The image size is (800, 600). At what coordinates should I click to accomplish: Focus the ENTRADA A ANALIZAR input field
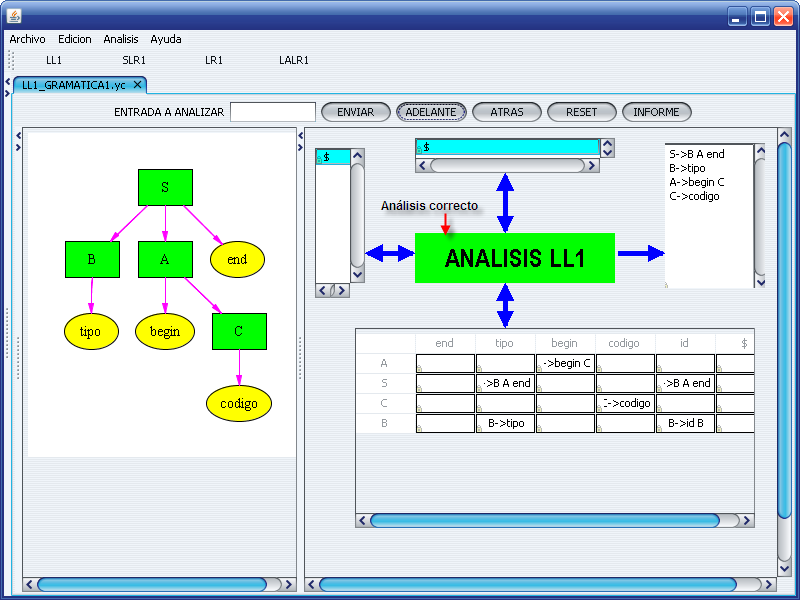point(272,112)
